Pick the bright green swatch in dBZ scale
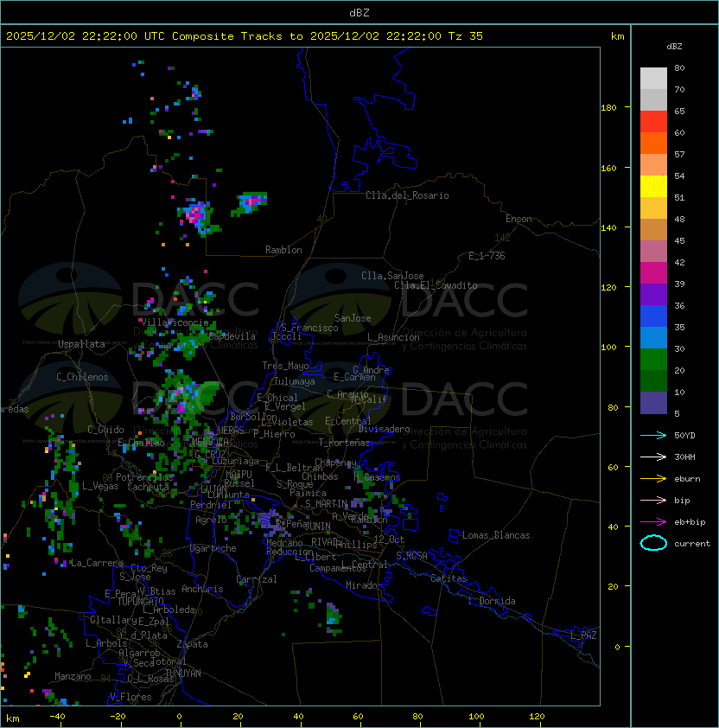This screenshot has width=719, height=728. click(653, 360)
